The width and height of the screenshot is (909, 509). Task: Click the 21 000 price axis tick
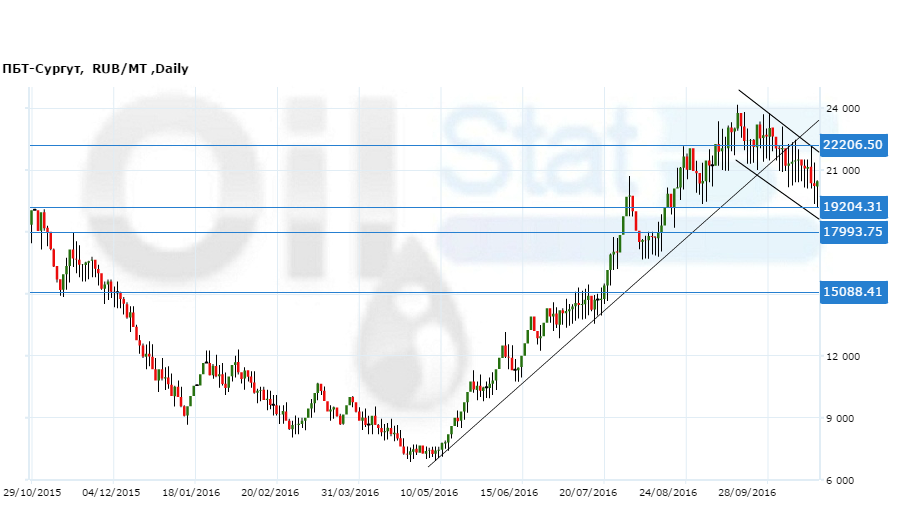click(x=842, y=171)
